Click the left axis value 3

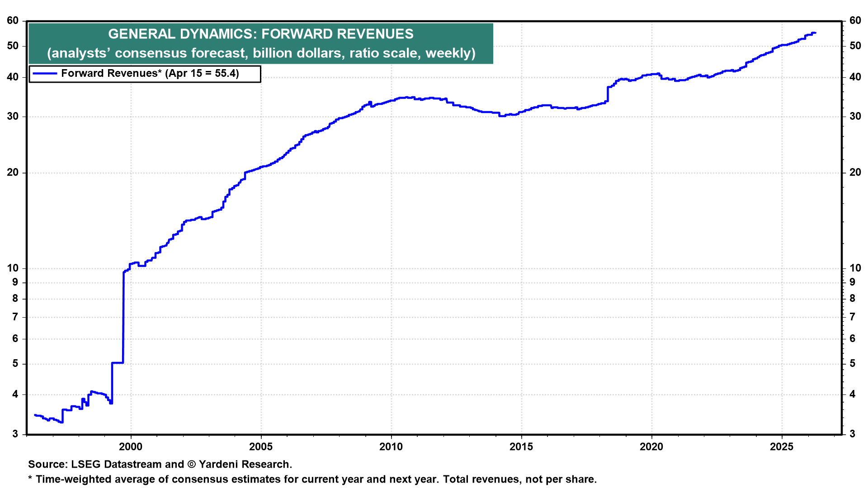(x=15, y=434)
